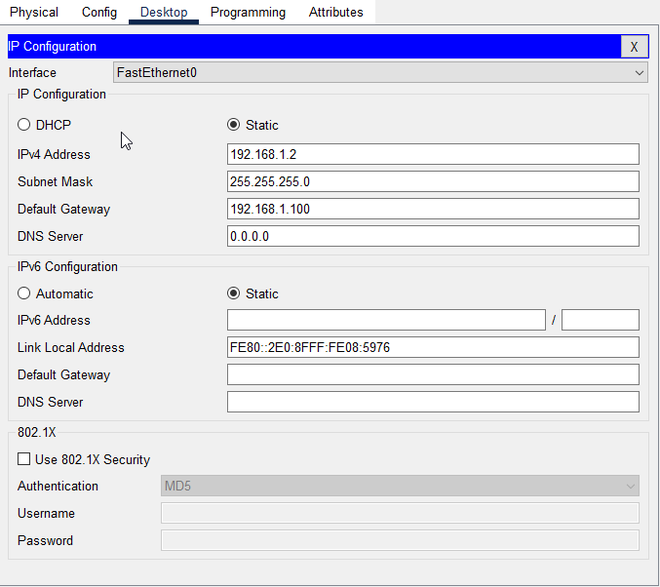
Task: Click the IPv6 prefix length field after slash
Action: click(600, 320)
